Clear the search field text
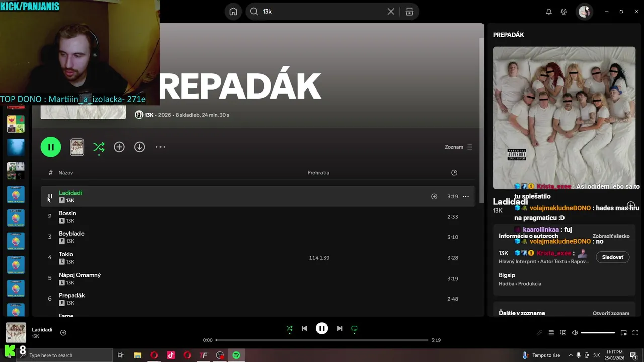This screenshot has width=644, height=362. [x=391, y=12]
